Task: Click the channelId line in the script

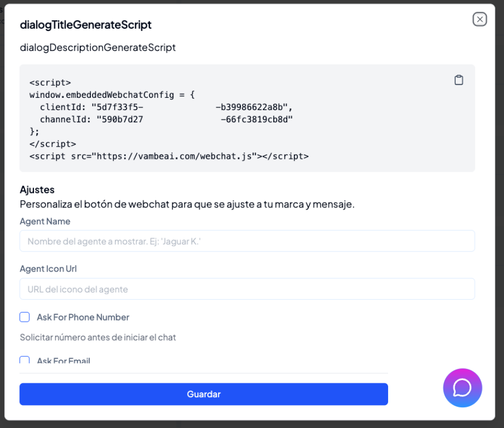Action: point(166,119)
